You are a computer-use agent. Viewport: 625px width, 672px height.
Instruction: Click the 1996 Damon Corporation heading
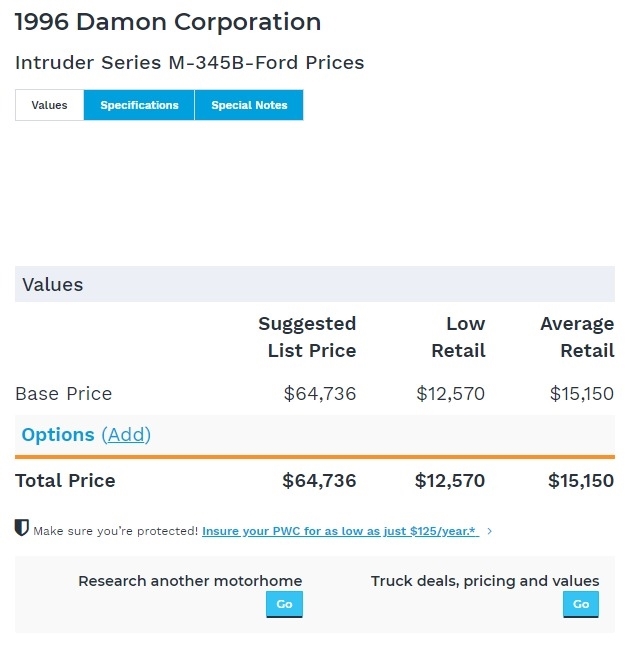coord(168,22)
